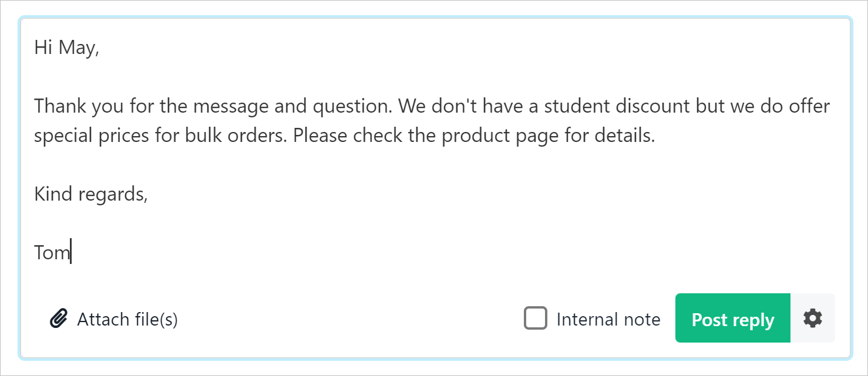Click on the Hi May, greeting line
This screenshot has height=376, width=868.
[x=67, y=48]
